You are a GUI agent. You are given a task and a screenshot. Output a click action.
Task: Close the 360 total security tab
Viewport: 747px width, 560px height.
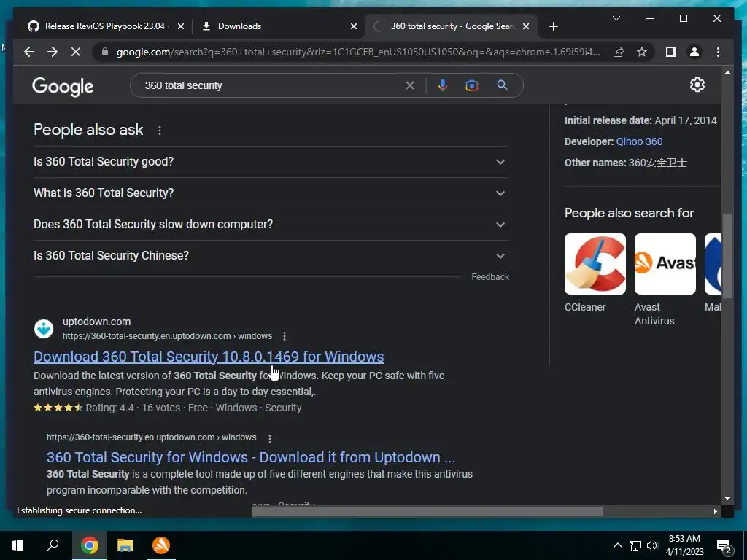(x=526, y=26)
